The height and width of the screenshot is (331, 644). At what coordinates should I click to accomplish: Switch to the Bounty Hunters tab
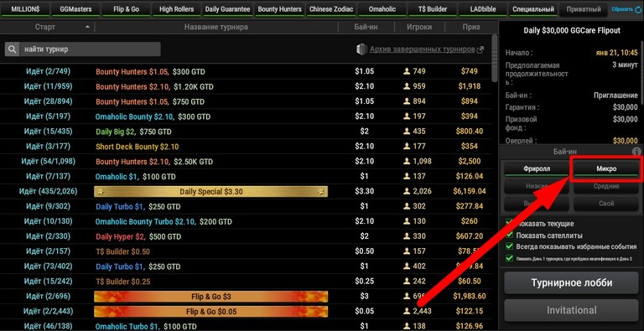(x=280, y=9)
